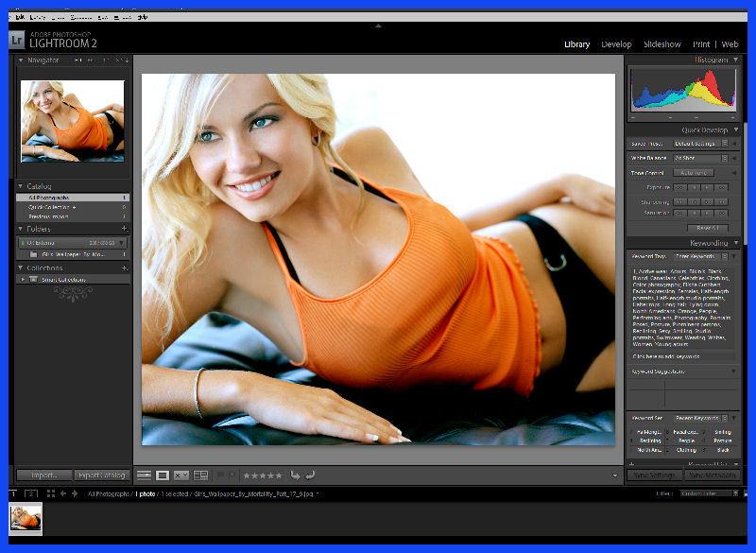
Task: Toggle the Smiling keyword in Recent Keywords
Action: pos(723,432)
